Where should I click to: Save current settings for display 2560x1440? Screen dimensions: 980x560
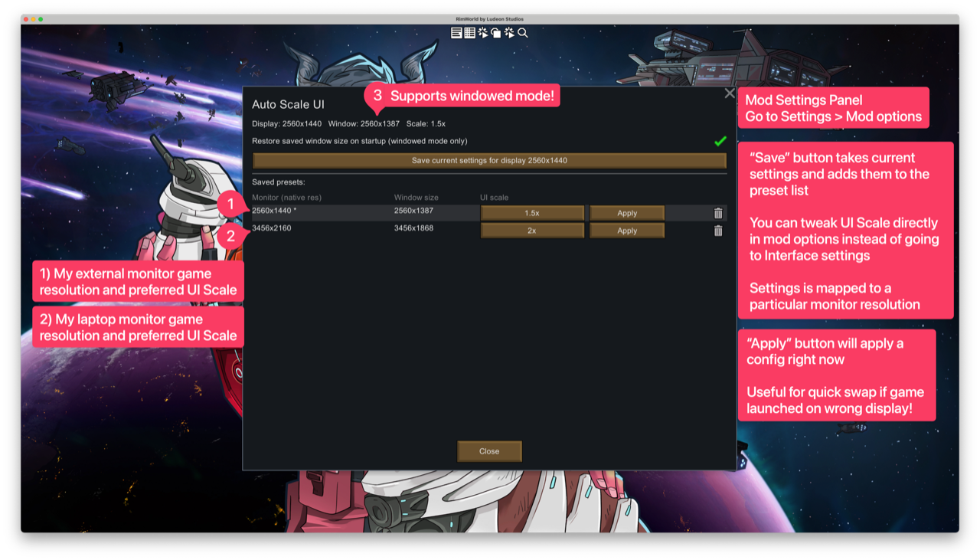[x=489, y=161]
